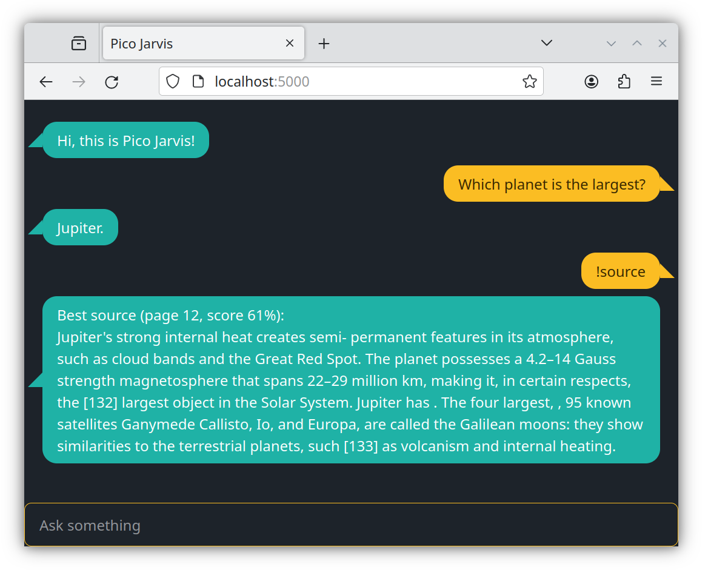Click the Ask something input field
Image resolution: width=728 pixels, height=570 pixels.
tap(351, 525)
